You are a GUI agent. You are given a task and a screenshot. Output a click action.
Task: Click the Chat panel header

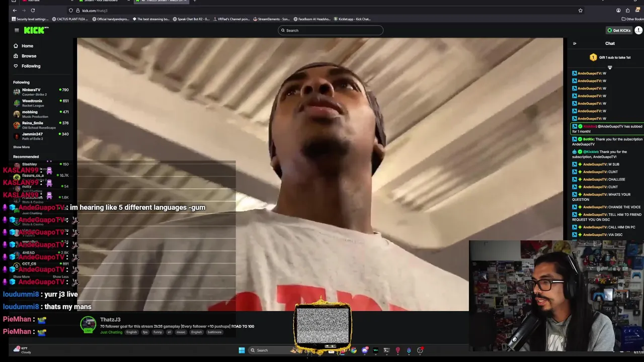coord(610,44)
